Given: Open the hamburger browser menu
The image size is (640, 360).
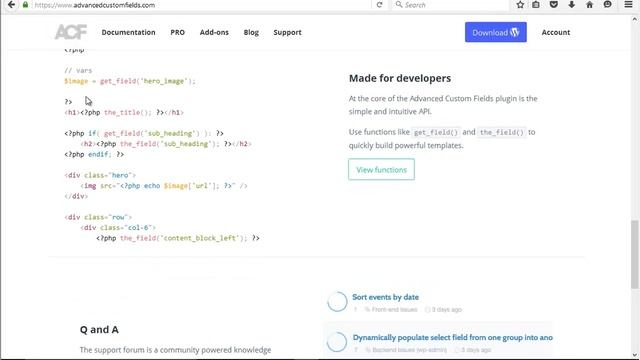Looking at the screenshot, I should [x=629, y=5].
